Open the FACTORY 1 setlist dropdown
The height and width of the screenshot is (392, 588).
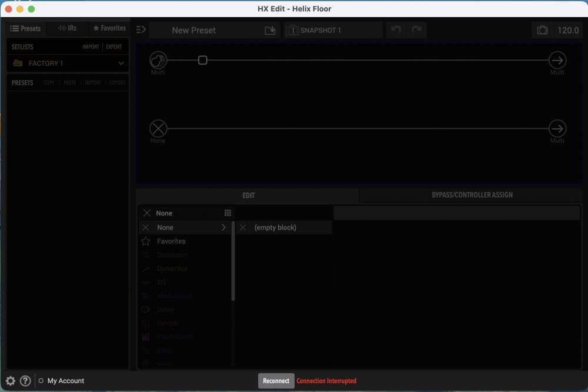(x=68, y=63)
